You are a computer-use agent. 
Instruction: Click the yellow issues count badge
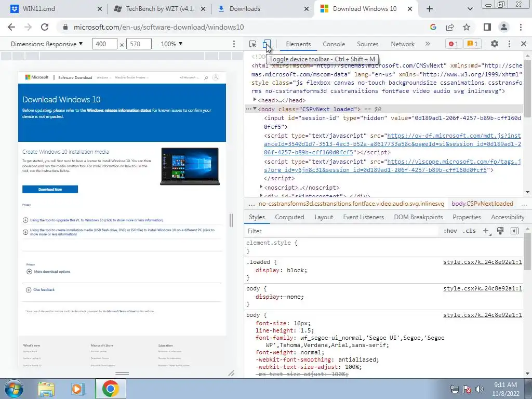point(473,44)
